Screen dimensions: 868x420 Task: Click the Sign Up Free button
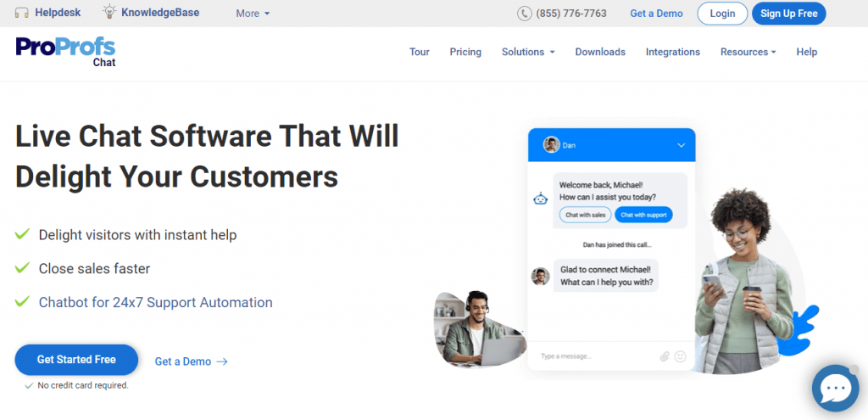[789, 14]
